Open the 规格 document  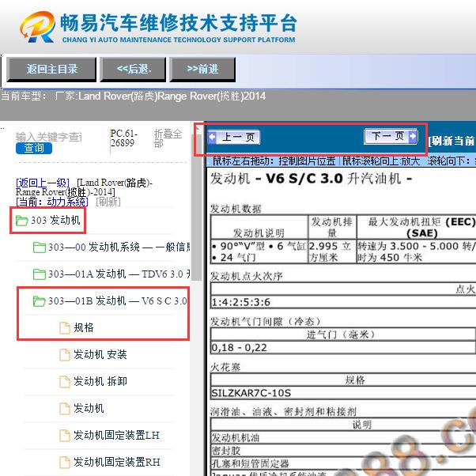[x=84, y=327]
